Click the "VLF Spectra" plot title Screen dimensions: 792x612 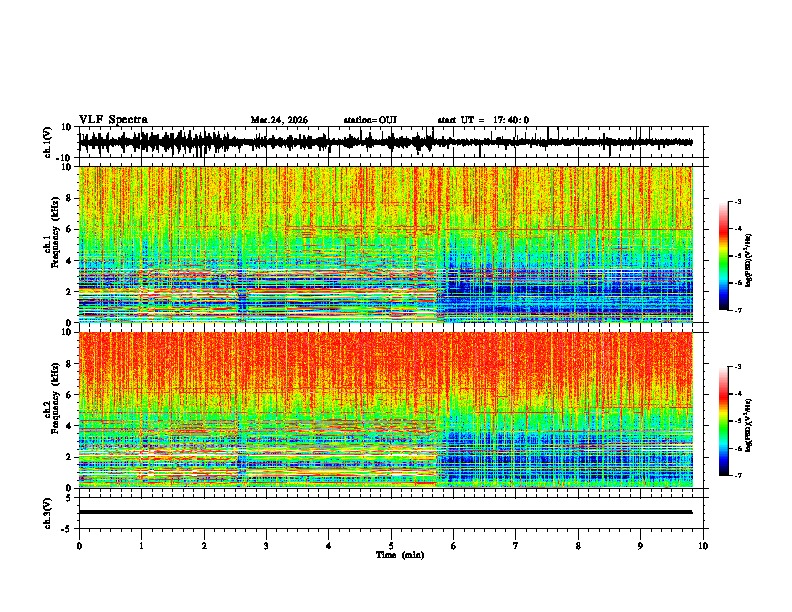click(x=113, y=120)
